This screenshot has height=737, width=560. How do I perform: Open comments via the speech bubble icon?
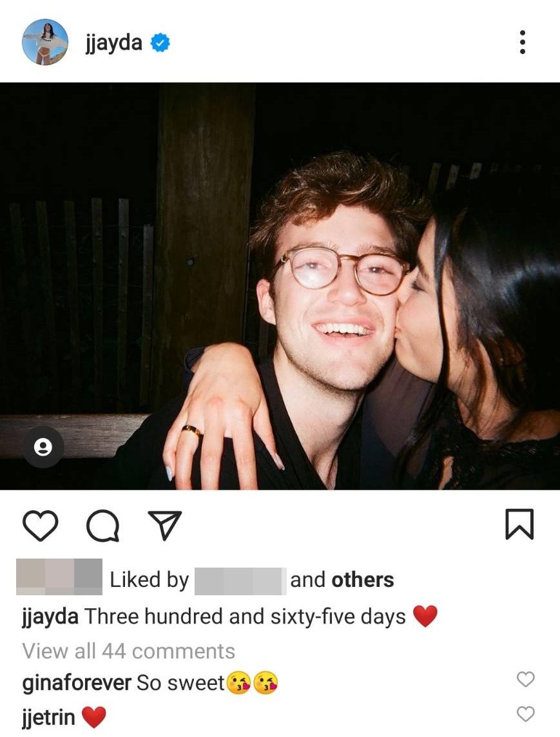[103, 525]
